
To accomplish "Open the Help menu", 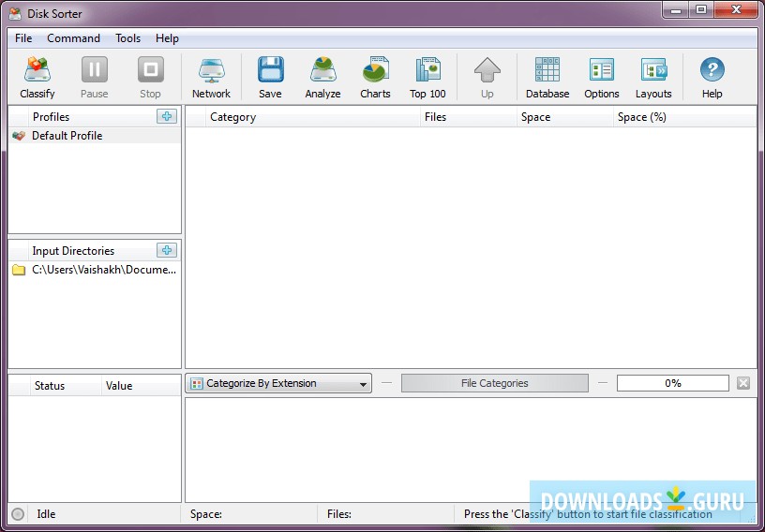I will click(x=167, y=38).
